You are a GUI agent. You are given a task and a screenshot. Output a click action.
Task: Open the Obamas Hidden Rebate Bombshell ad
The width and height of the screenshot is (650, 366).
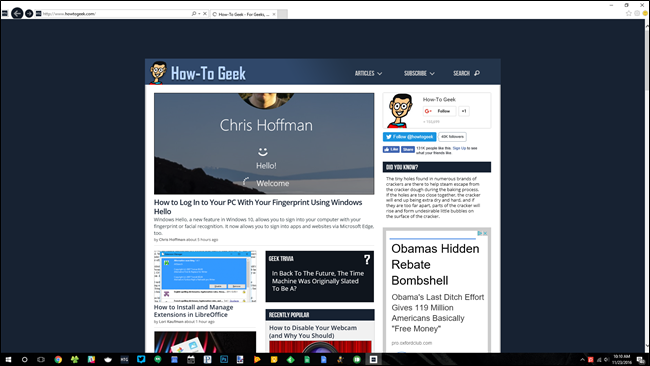pyautogui.click(x=435, y=264)
